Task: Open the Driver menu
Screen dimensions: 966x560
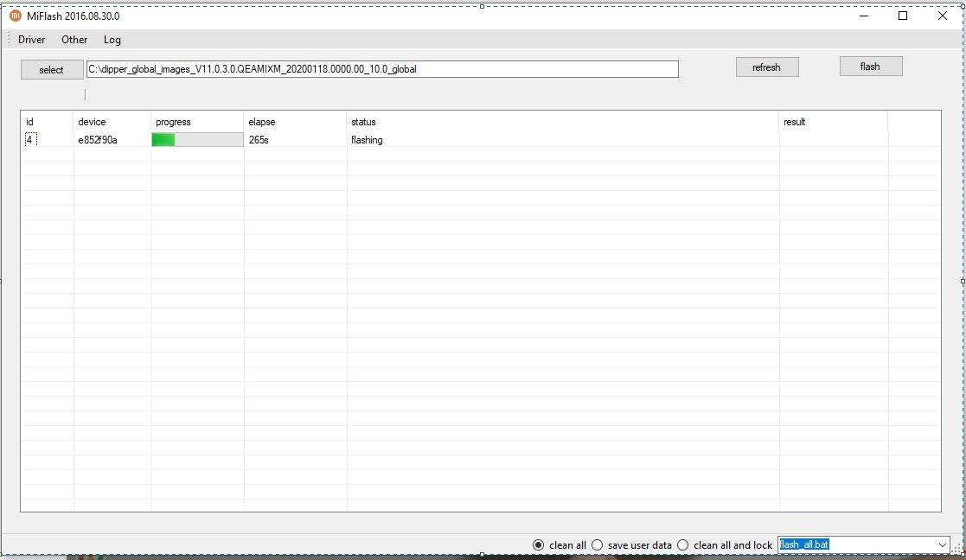Action: [31, 40]
